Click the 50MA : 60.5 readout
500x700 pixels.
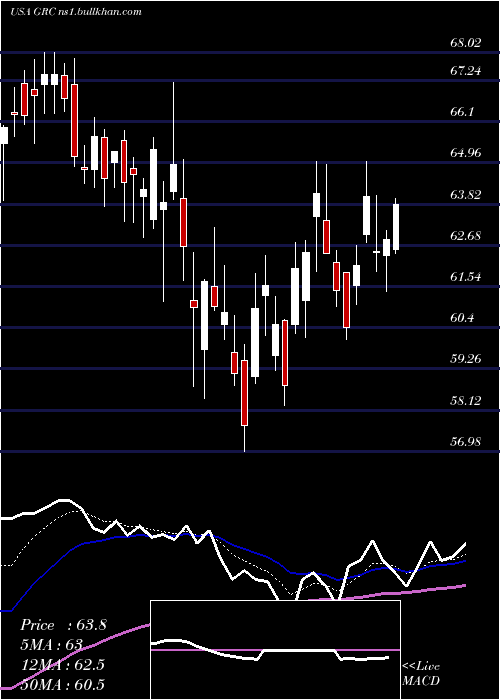click(62, 684)
